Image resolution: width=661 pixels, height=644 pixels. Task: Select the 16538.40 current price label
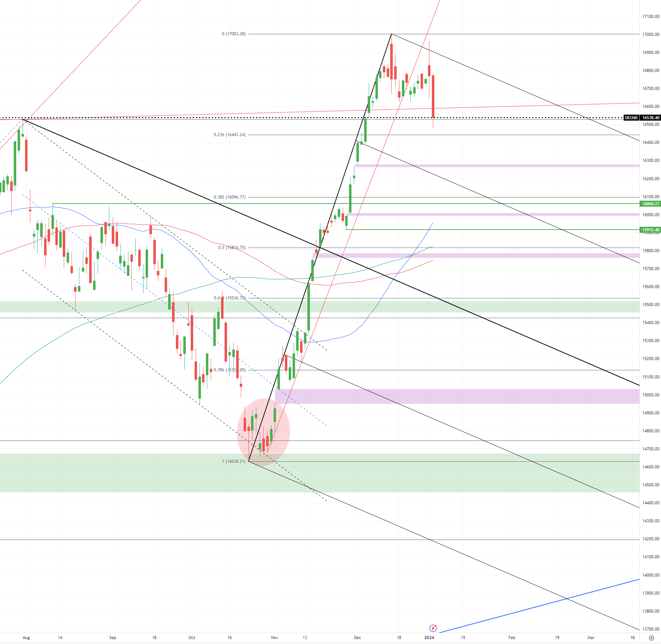[650, 118]
